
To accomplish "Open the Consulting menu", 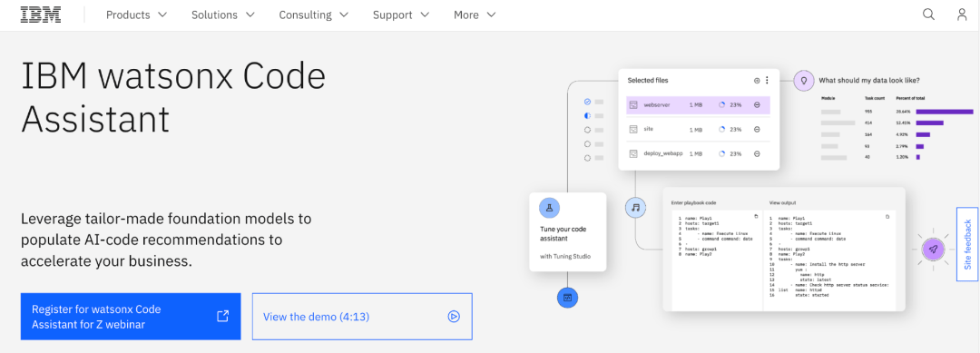I will [x=314, y=15].
